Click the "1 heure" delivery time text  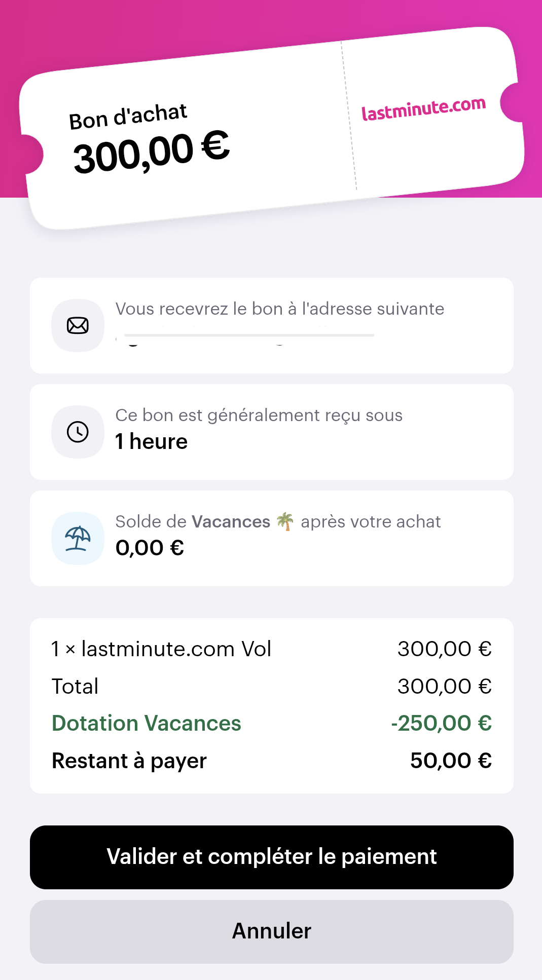pyautogui.click(x=151, y=441)
